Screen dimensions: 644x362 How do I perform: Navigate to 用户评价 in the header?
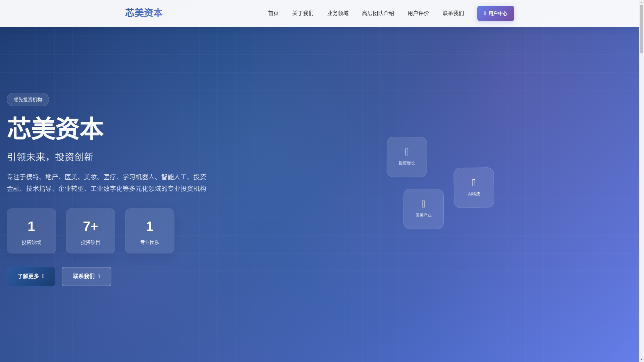click(418, 13)
